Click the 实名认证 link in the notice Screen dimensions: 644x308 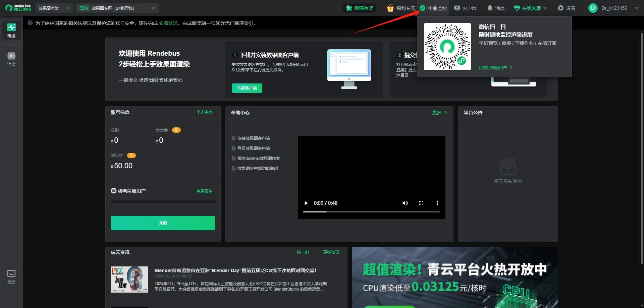click(168, 23)
